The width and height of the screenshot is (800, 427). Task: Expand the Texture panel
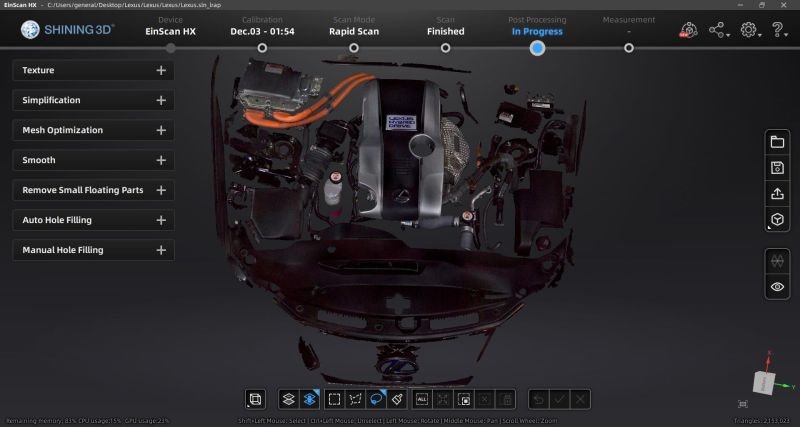[x=93, y=70]
